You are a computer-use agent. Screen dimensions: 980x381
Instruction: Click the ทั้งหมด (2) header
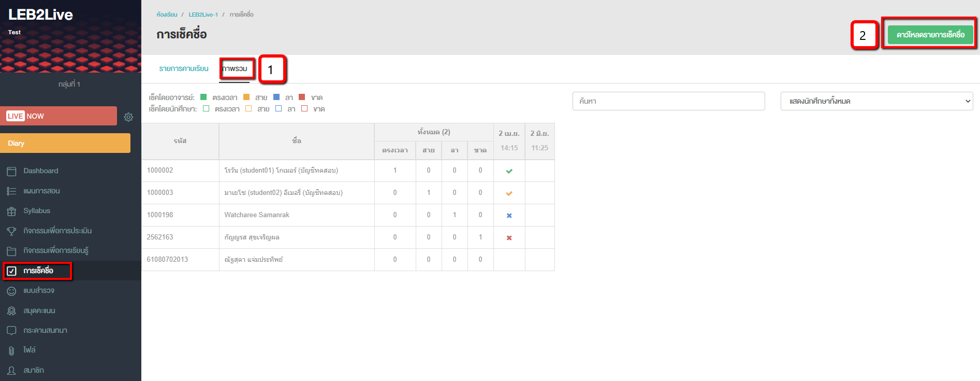click(x=434, y=132)
